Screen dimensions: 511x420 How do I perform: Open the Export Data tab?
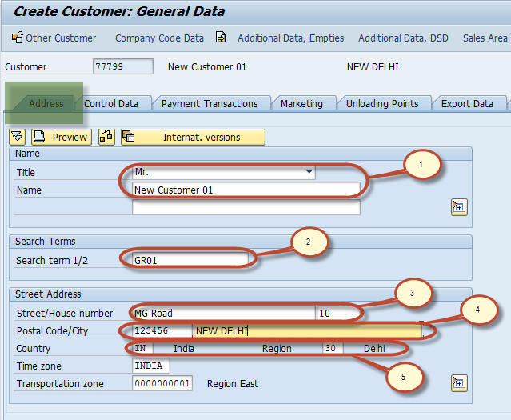467,103
